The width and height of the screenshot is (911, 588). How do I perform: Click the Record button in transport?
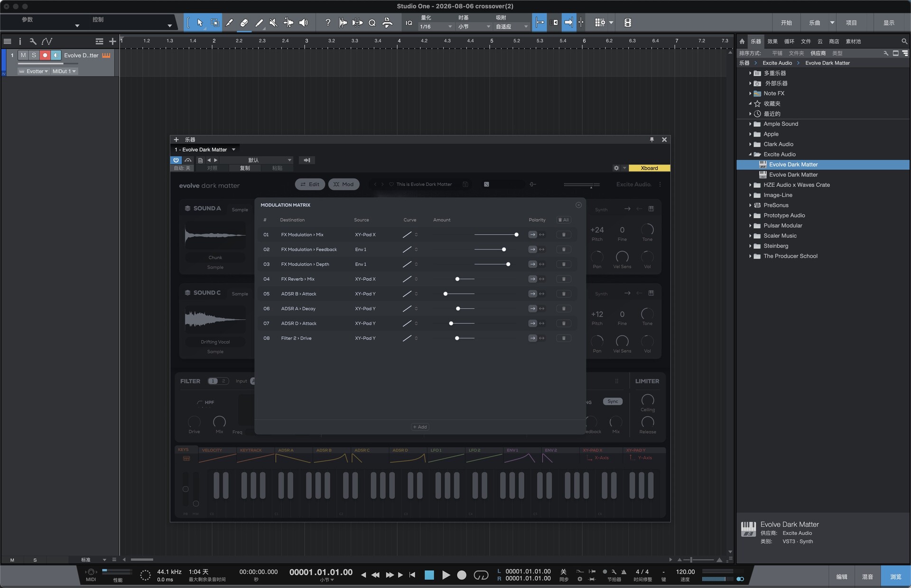(462, 575)
